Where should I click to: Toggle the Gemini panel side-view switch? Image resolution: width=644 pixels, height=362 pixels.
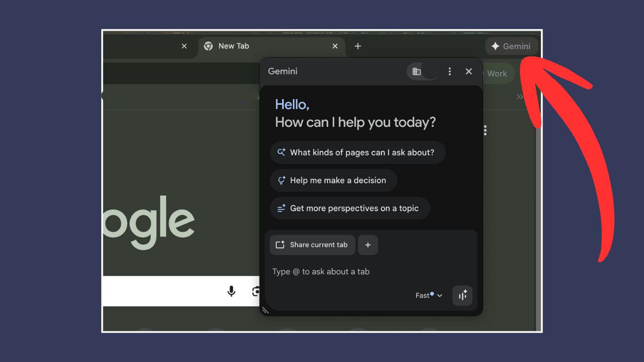423,72
